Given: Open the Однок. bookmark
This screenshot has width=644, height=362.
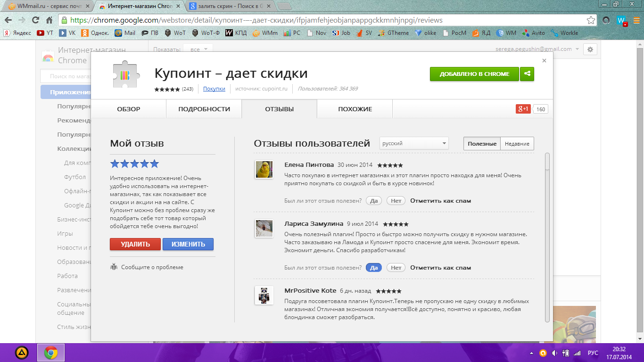Looking at the screenshot, I should point(95,33).
